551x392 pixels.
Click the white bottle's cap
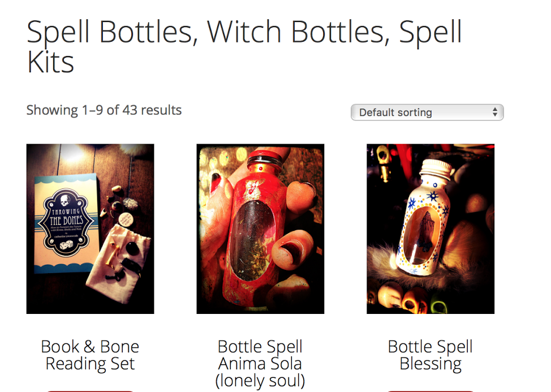click(x=436, y=169)
